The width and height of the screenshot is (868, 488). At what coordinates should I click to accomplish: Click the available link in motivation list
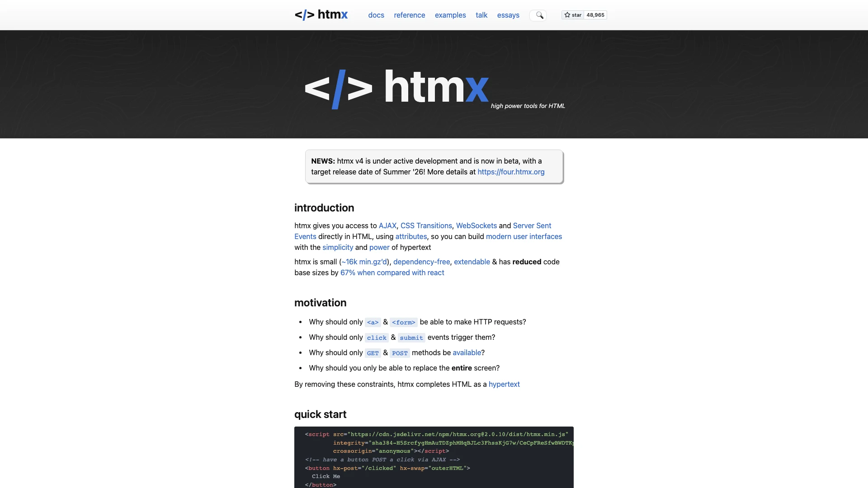click(x=467, y=352)
